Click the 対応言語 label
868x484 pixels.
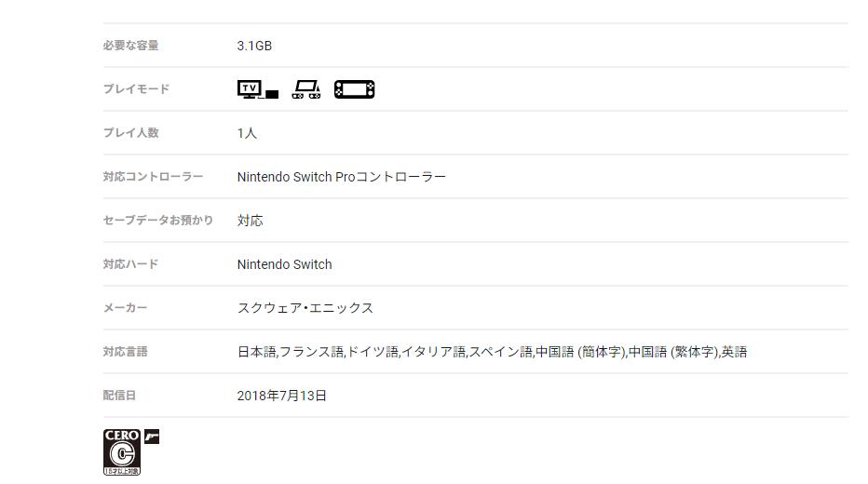(126, 352)
